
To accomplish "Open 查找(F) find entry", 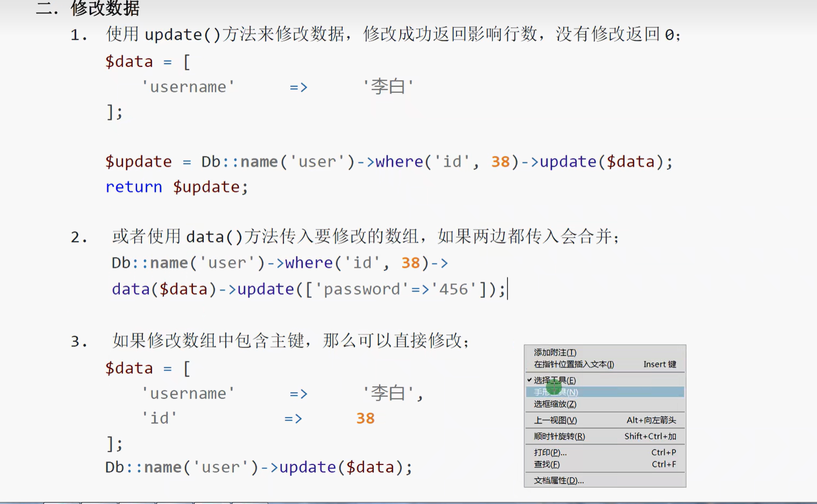I will [x=605, y=464].
